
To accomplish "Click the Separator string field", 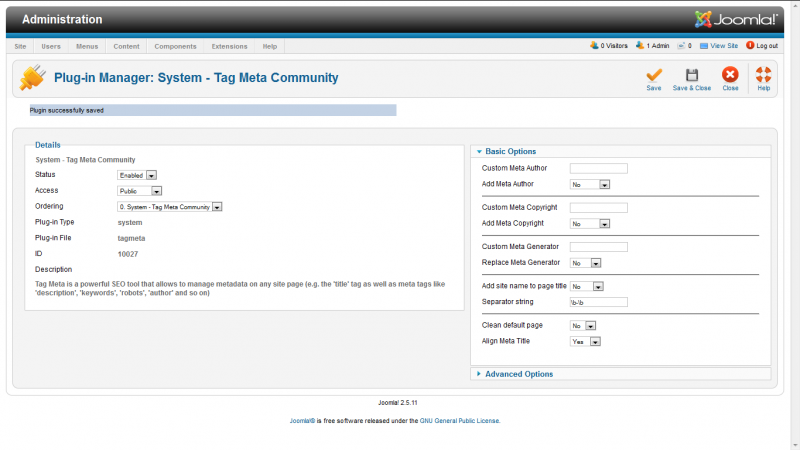I will pyautogui.click(x=598, y=302).
